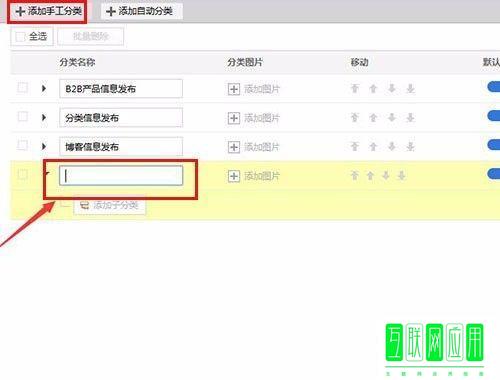
Task: Add image plus icon for 博客信息发布
Action: 234,147
